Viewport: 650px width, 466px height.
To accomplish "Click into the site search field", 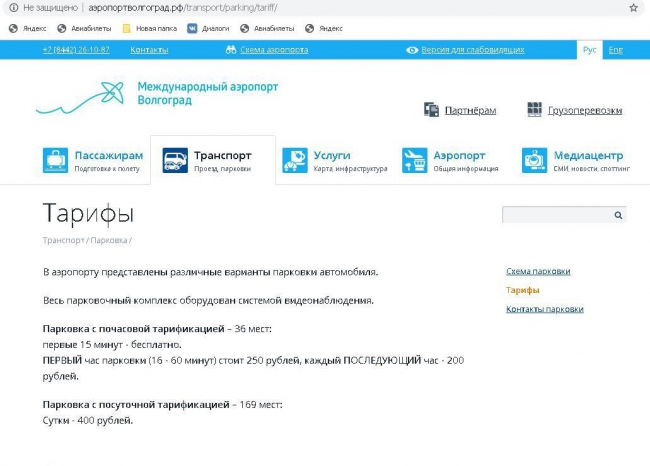I will pos(556,214).
